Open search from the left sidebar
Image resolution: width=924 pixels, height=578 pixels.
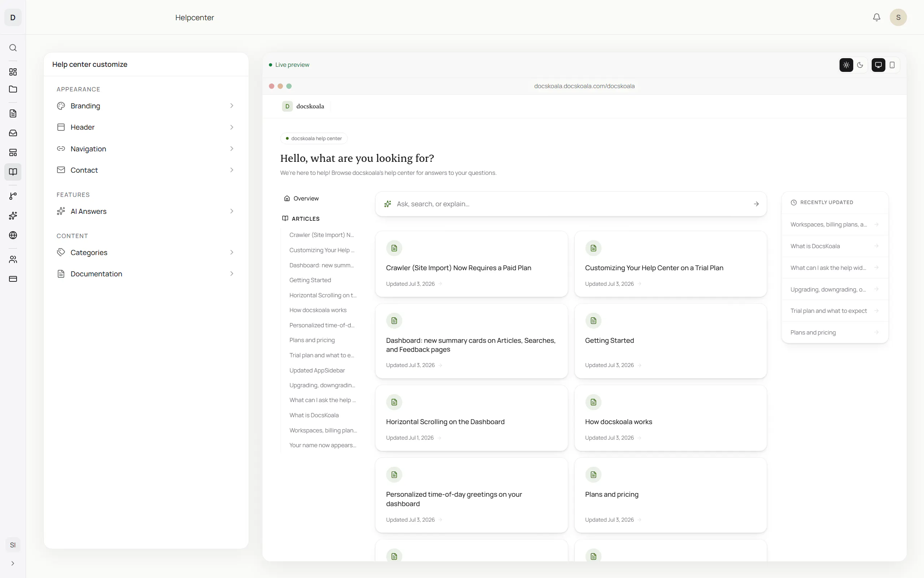(x=13, y=48)
